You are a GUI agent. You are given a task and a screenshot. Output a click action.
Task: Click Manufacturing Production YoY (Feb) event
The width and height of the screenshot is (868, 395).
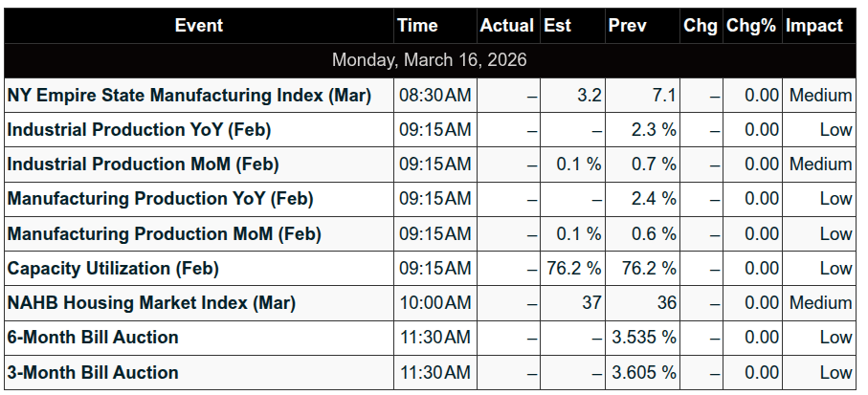(x=161, y=199)
